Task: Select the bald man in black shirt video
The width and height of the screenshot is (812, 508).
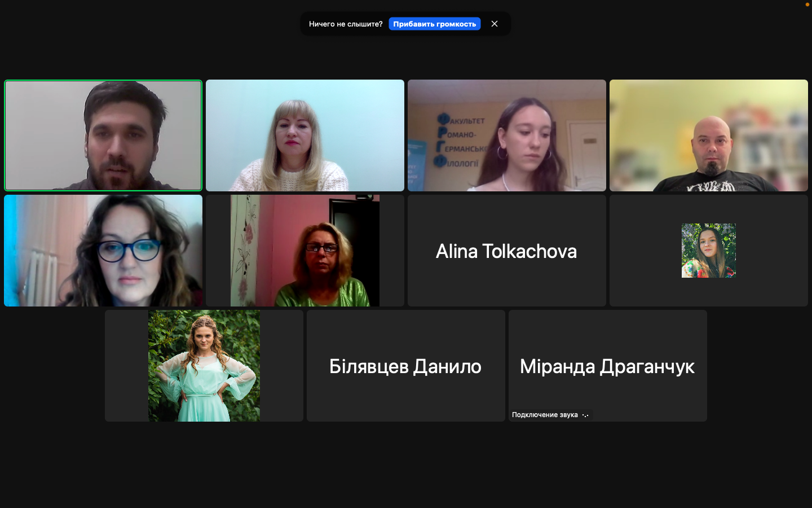Action: [x=708, y=135]
